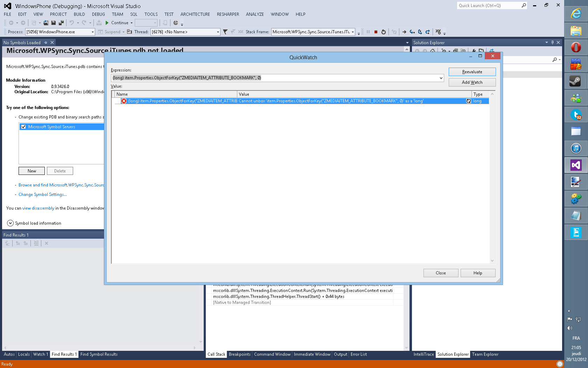Click the Step Out icon
This screenshot has width=588, height=368.
428,32
